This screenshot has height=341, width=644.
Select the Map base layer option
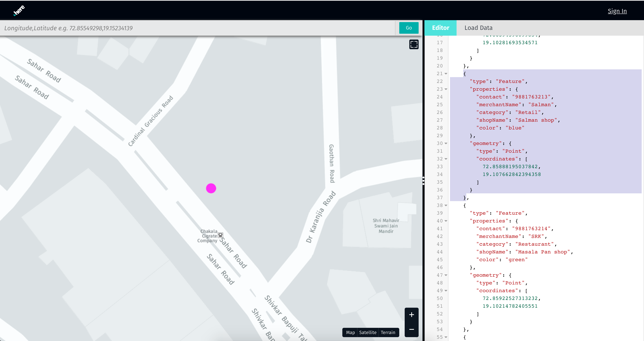pyautogui.click(x=350, y=332)
